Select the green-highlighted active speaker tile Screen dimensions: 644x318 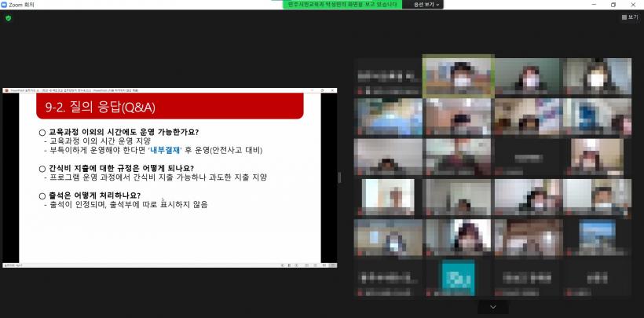point(458,76)
